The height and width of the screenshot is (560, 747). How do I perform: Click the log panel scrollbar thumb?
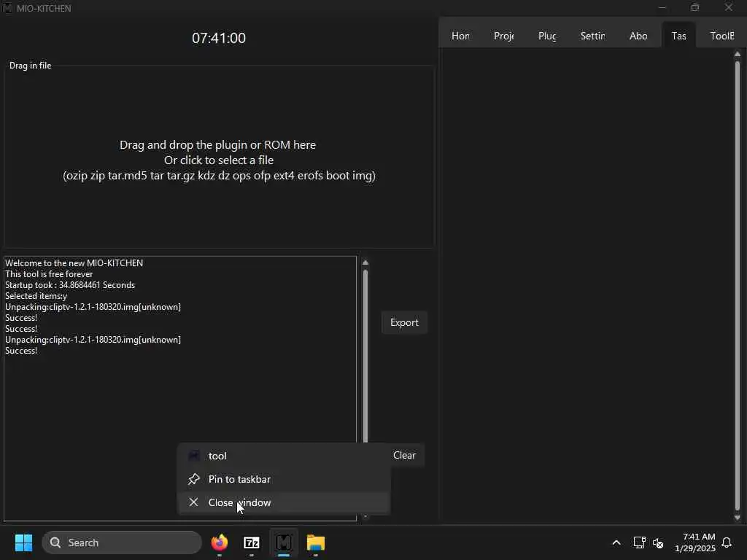[x=365, y=356]
